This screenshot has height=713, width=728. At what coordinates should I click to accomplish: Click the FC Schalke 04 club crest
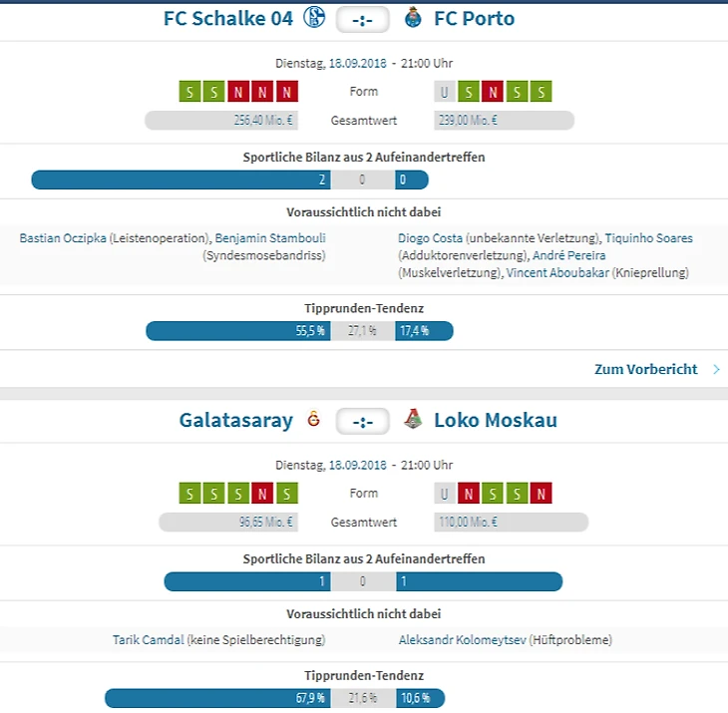click(315, 18)
